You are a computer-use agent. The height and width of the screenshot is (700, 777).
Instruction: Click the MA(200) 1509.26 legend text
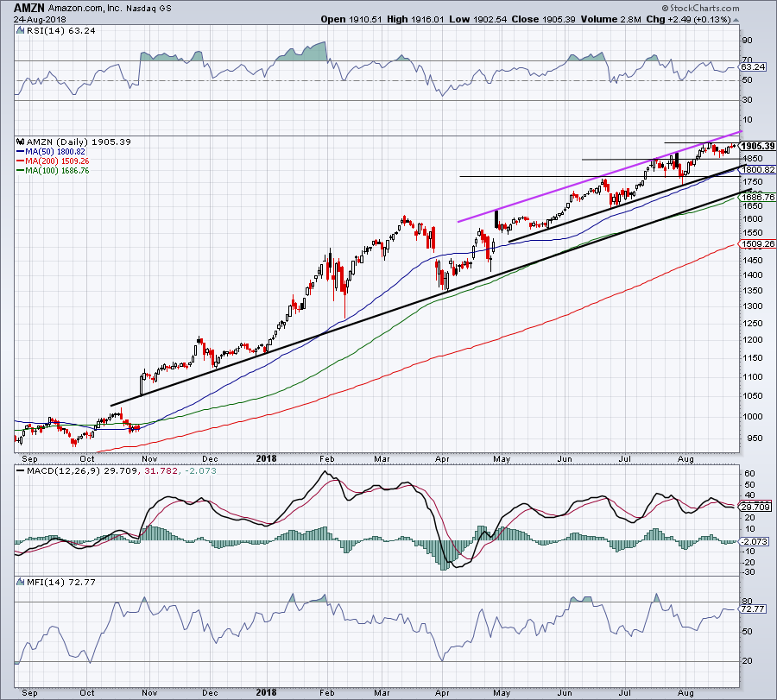[x=57, y=161]
